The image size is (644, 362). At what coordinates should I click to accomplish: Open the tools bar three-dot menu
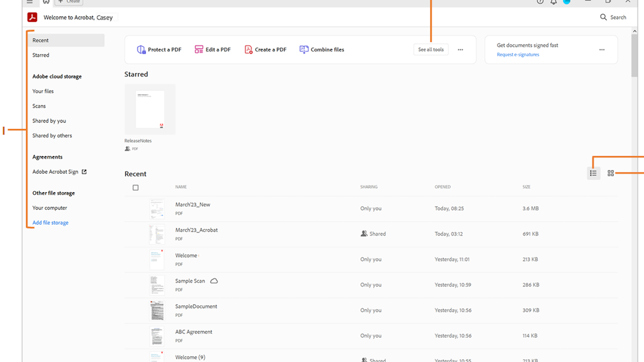coord(460,50)
